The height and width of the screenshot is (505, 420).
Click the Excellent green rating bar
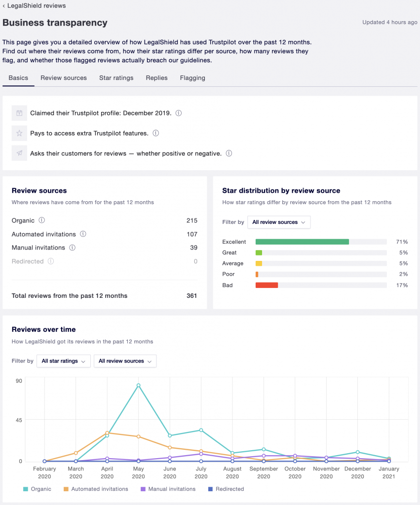[302, 242]
